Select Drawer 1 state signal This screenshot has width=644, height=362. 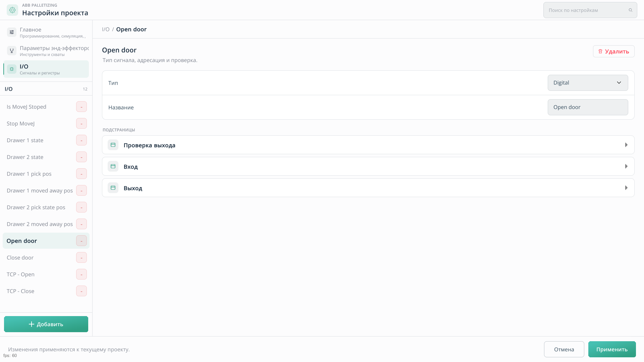pos(46,140)
